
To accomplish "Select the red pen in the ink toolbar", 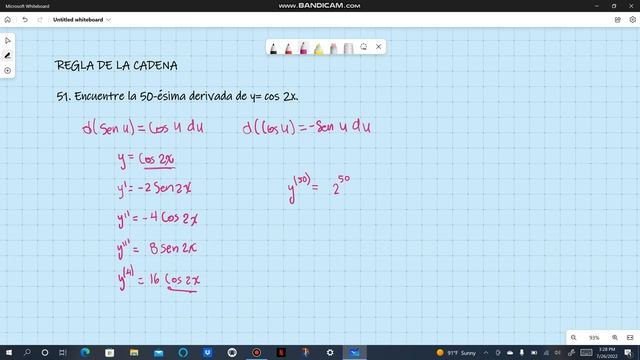I will point(289,49).
